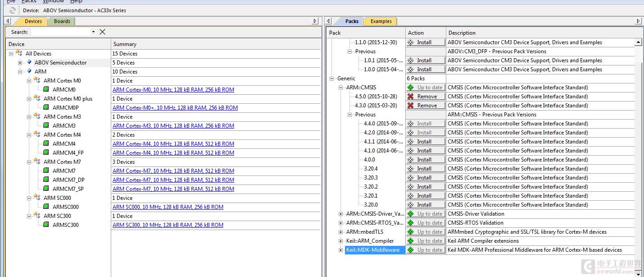This screenshot has width=644, height=277.
Task: Expand the ABOV Semiconductor vendor node
Action: pos(20,63)
